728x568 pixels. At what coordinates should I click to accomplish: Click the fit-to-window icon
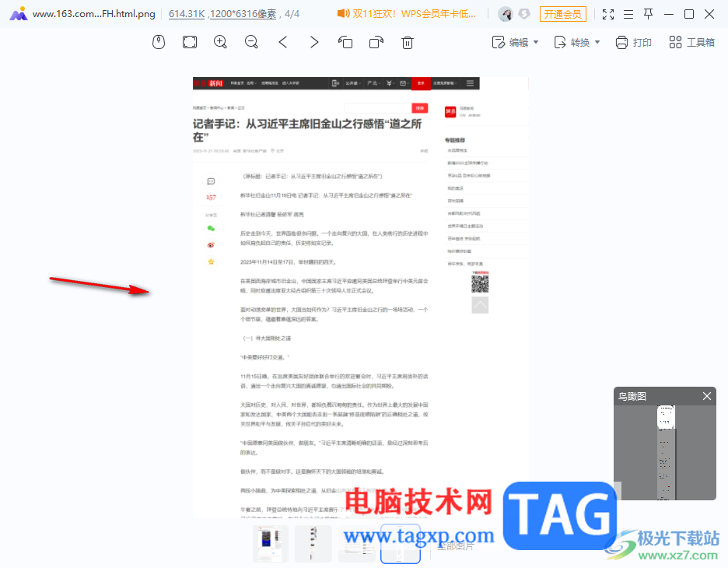[189, 42]
